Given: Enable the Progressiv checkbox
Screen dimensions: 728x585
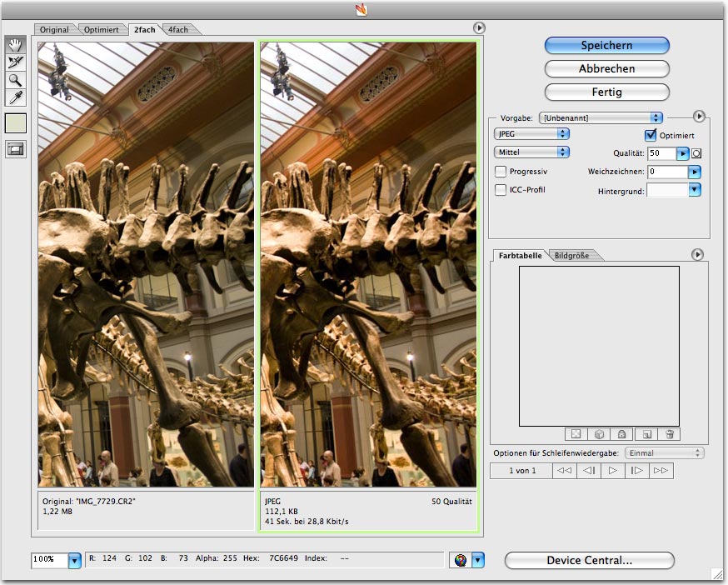Looking at the screenshot, I should coord(501,172).
